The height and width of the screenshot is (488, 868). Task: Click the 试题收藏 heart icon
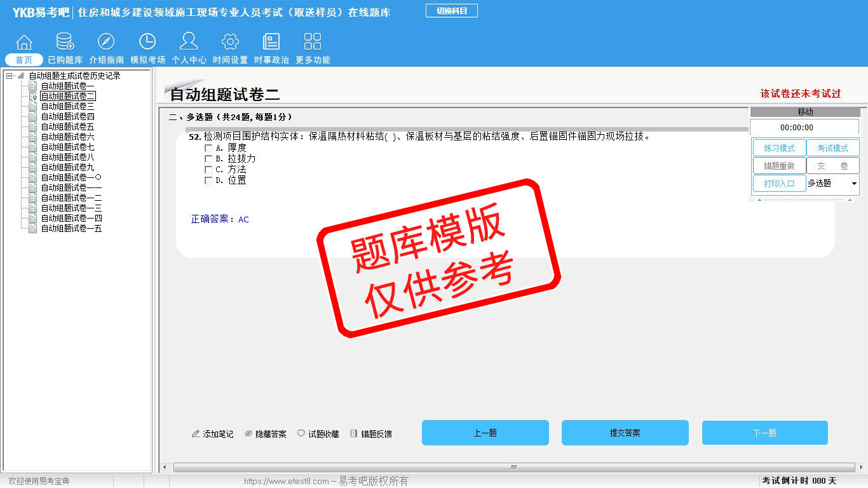301,434
